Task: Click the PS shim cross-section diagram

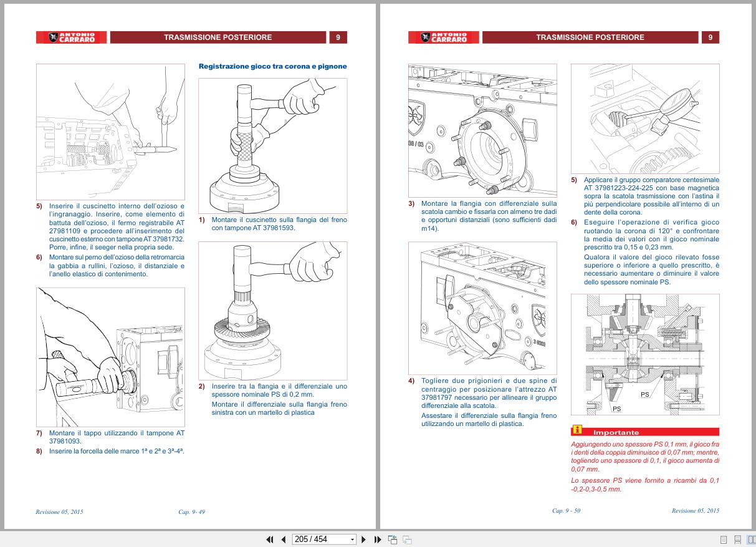Action: click(645, 354)
